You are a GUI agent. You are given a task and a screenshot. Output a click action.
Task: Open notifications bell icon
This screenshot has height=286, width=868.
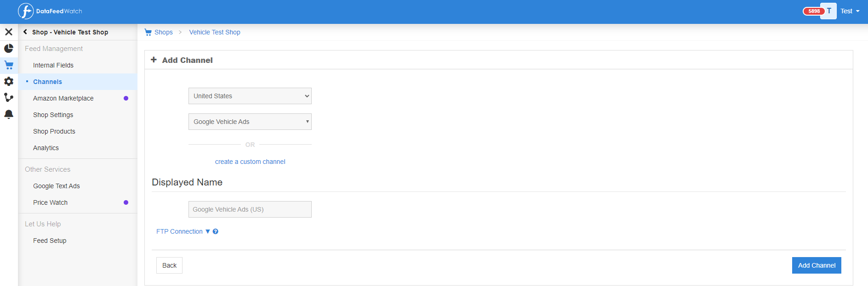(9, 114)
